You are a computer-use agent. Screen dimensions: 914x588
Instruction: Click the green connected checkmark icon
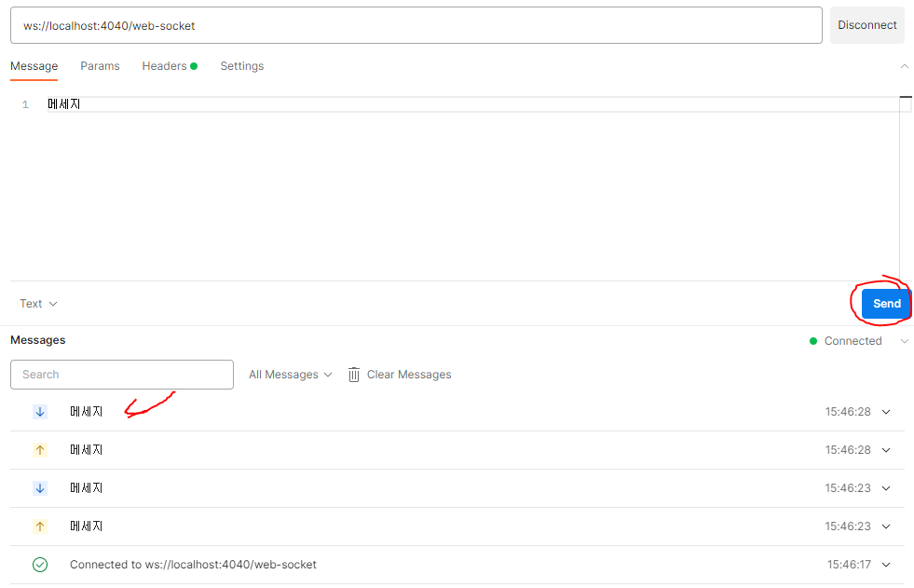pos(40,565)
